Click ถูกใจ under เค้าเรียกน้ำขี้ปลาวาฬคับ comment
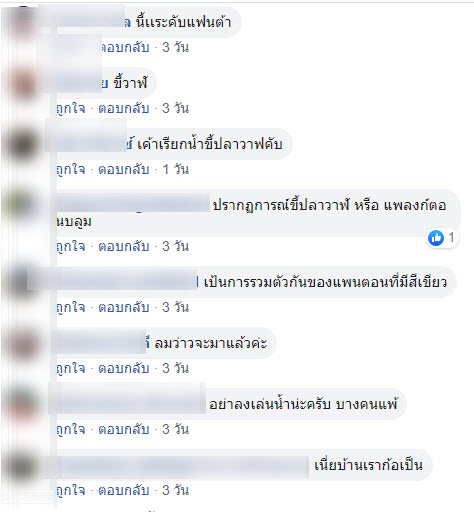Viewport: 474px width, 512px height. pyautogui.click(x=71, y=170)
